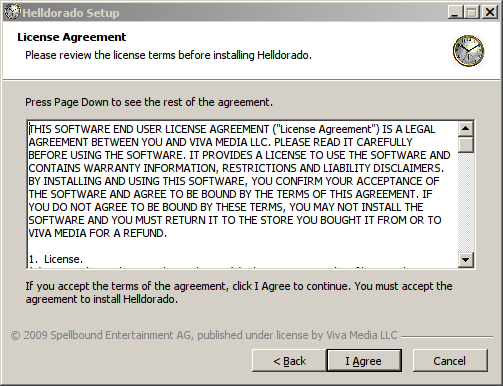Click the 'Press Page Down' instruction text
The image size is (503, 386).
149,102
